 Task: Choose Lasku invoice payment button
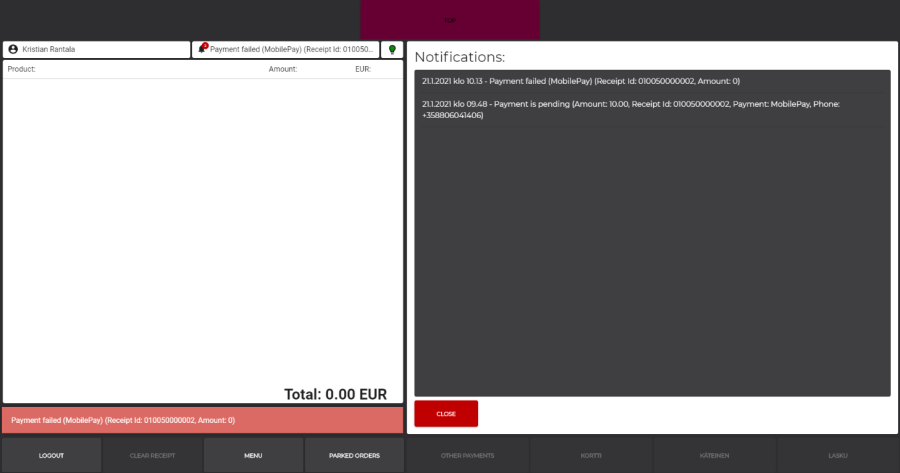tap(838, 455)
